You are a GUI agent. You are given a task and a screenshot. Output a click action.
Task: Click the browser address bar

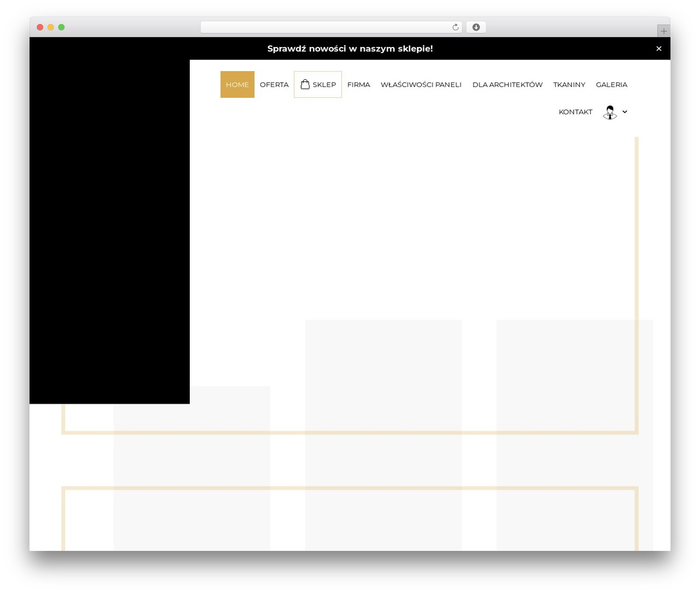point(331,27)
